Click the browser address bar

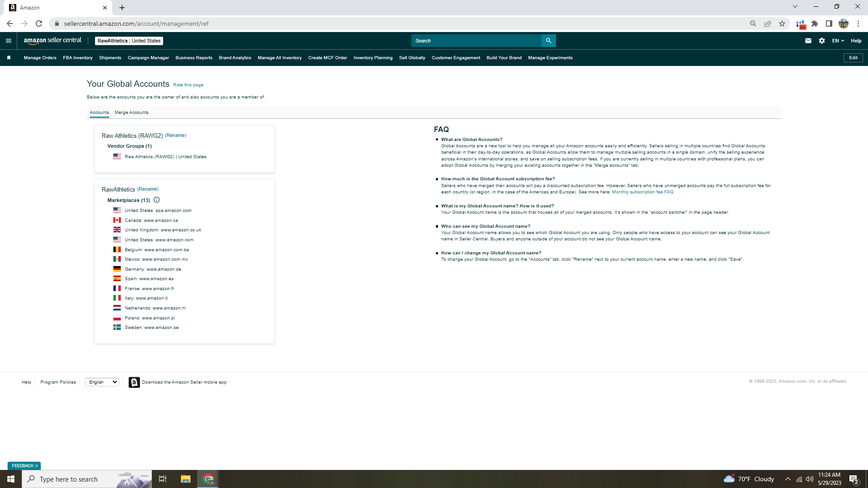click(x=398, y=23)
